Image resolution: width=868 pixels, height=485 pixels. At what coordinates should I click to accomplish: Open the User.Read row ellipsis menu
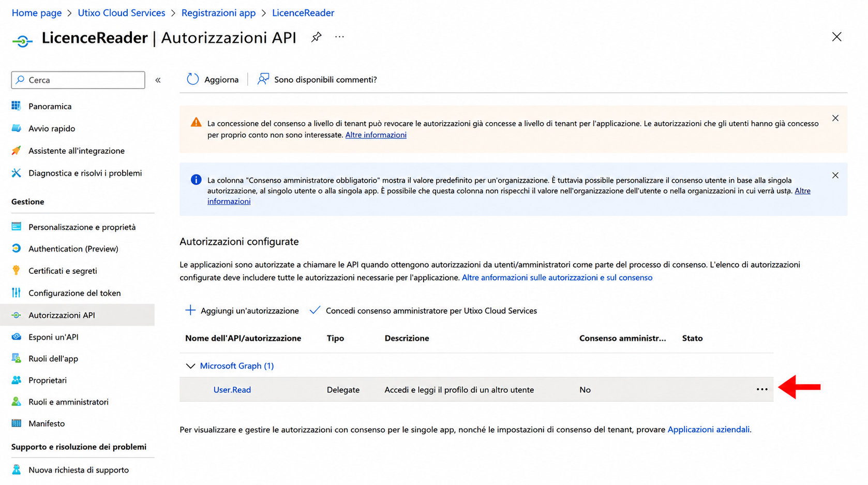coord(762,389)
